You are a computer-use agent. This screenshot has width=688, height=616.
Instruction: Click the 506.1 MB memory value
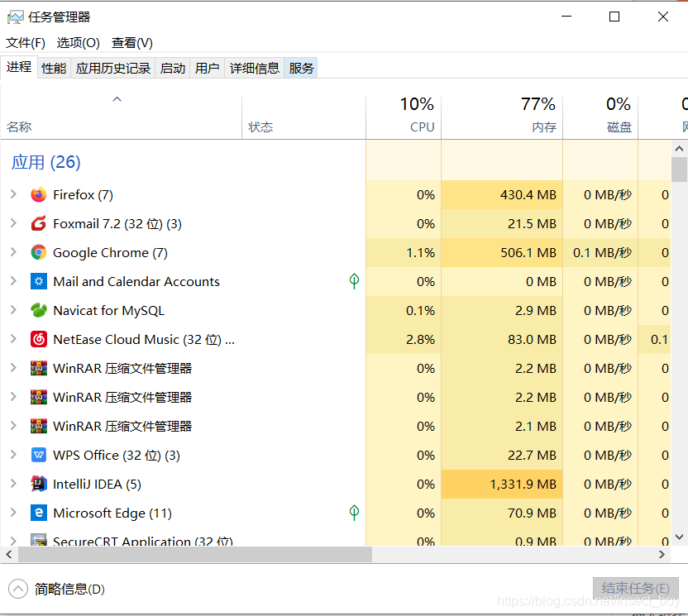point(528,252)
